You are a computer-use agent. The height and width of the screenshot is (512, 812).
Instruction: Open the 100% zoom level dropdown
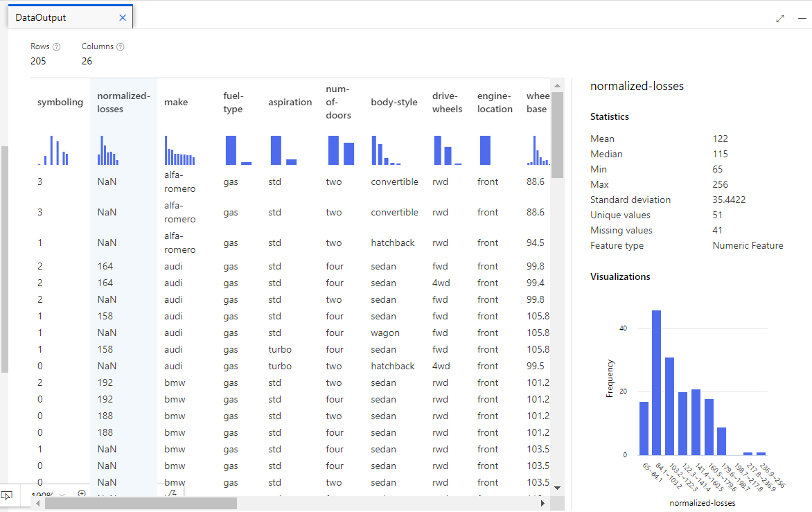[62, 495]
